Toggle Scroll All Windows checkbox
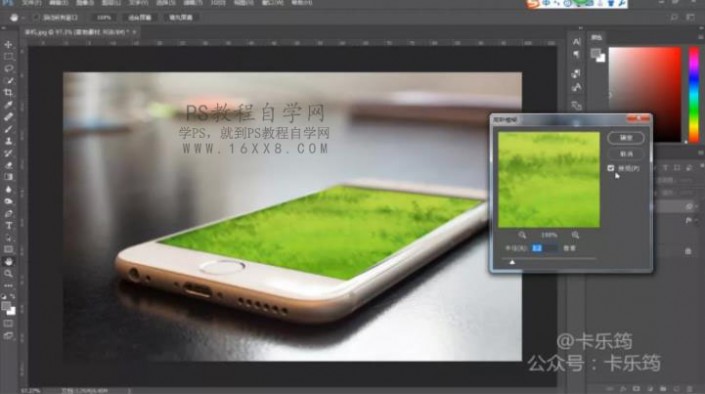 pyautogui.click(x=36, y=18)
